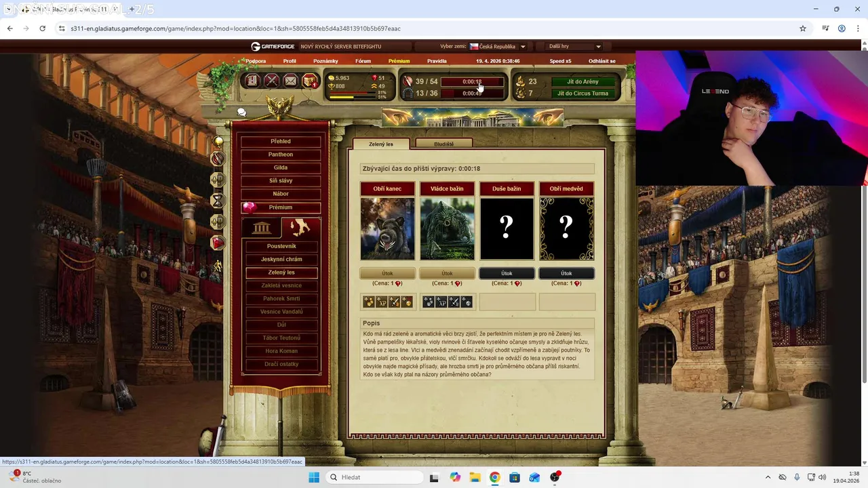The height and width of the screenshot is (488, 868).
Task: Open Síň slávy in the side menu
Action: coord(281,181)
